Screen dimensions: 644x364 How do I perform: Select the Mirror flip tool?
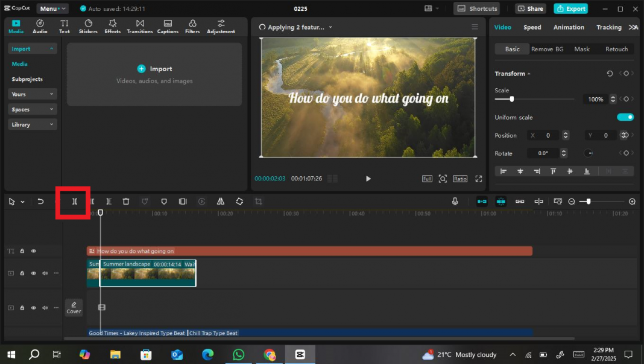[221, 202]
